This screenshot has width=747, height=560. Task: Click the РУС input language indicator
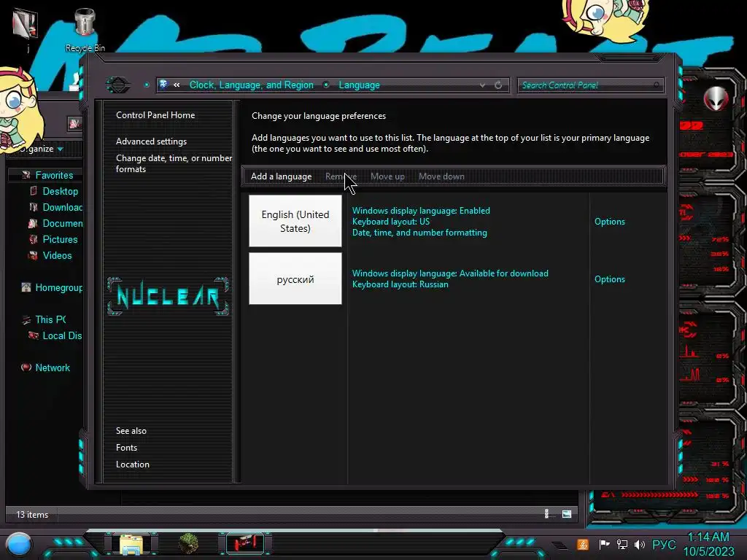[x=664, y=544]
